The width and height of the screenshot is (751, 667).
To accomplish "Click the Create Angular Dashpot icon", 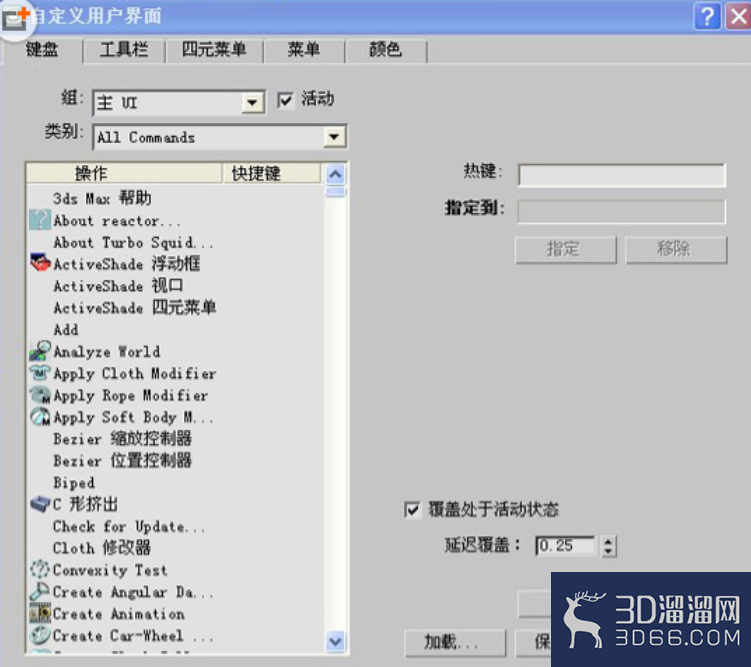I will (x=40, y=591).
